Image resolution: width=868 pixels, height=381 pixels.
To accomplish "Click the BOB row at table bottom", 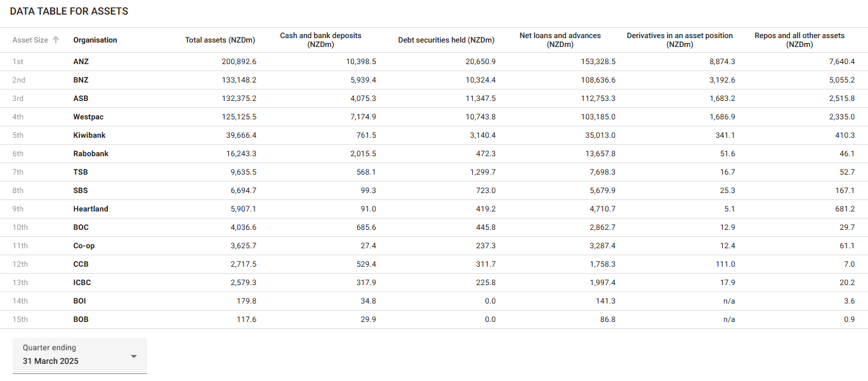I will coord(81,319).
